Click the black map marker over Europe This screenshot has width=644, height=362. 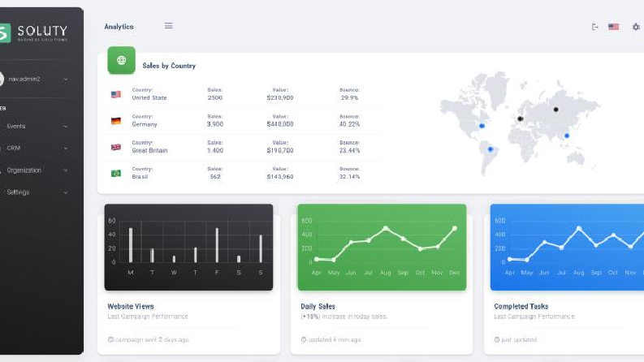pyautogui.click(x=521, y=119)
